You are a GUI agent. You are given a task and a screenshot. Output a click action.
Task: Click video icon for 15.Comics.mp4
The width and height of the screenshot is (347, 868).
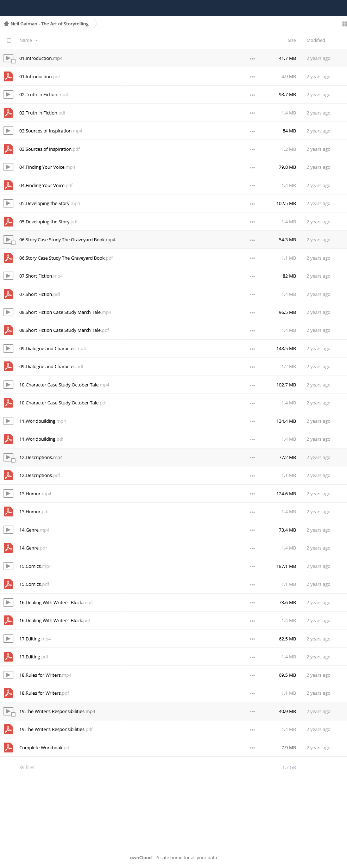8,566
